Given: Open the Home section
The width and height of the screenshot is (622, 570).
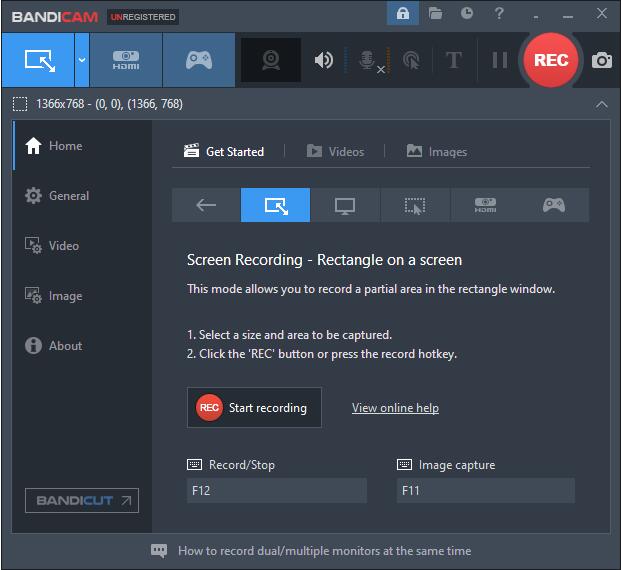Looking at the screenshot, I should click(x=82, y=146).
